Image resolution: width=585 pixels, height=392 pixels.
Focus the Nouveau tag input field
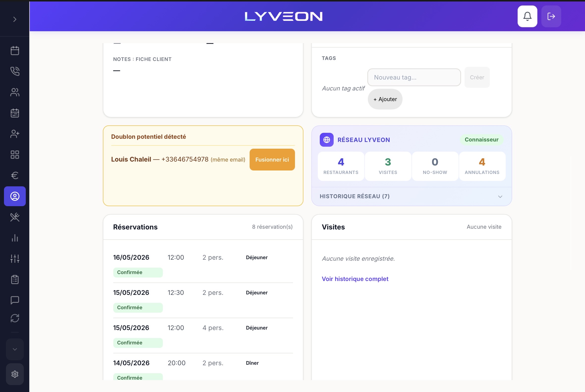(414, 77)
